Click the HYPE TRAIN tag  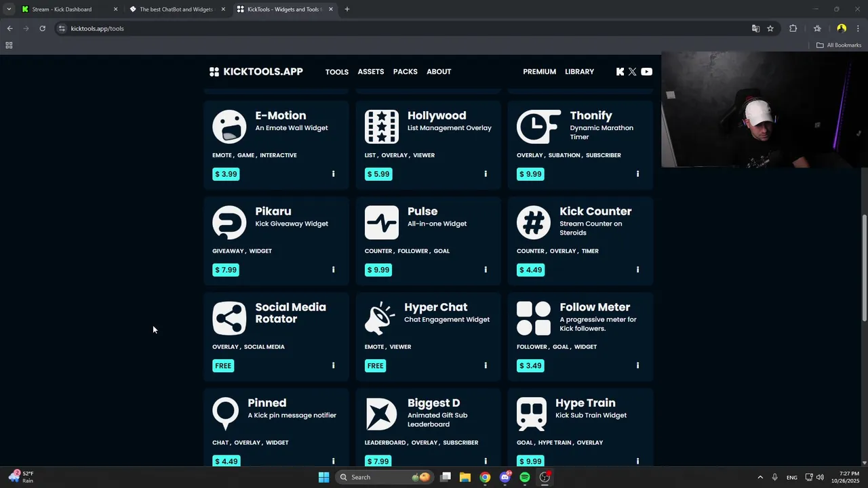[555, 443]
